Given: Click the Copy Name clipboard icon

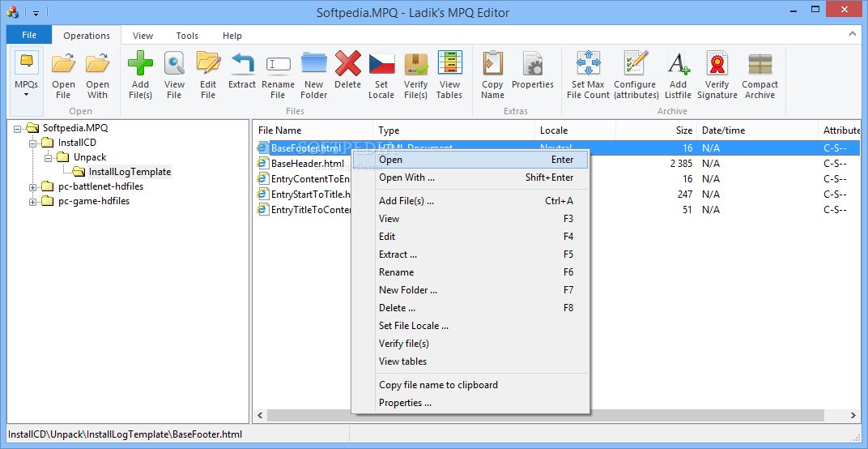Looking at the screenshot, I should pos(492,62).
